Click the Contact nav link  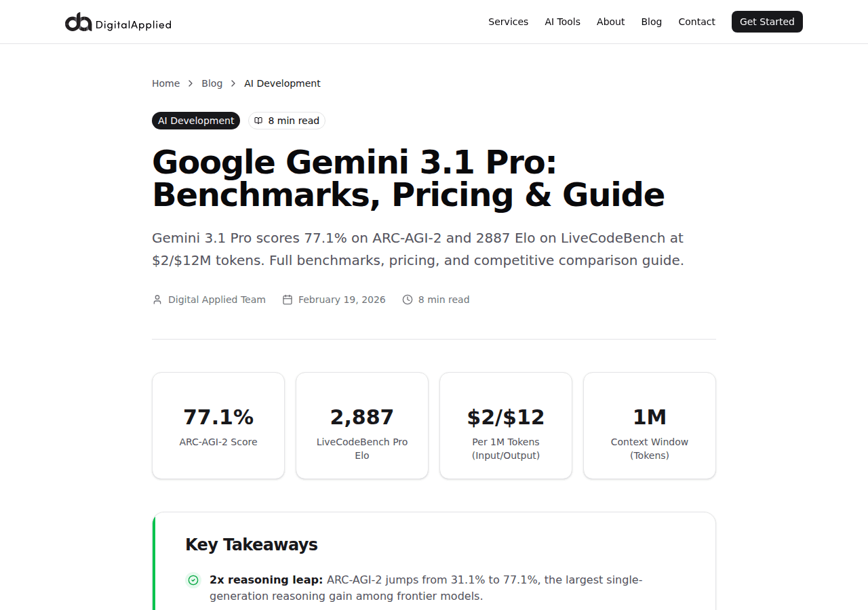(x=696, y=22)
